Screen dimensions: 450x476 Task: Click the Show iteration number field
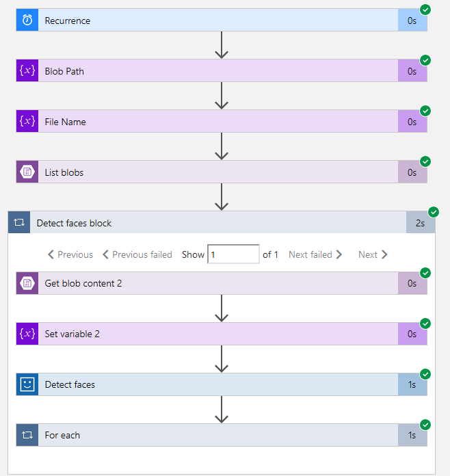coord(233,254)
